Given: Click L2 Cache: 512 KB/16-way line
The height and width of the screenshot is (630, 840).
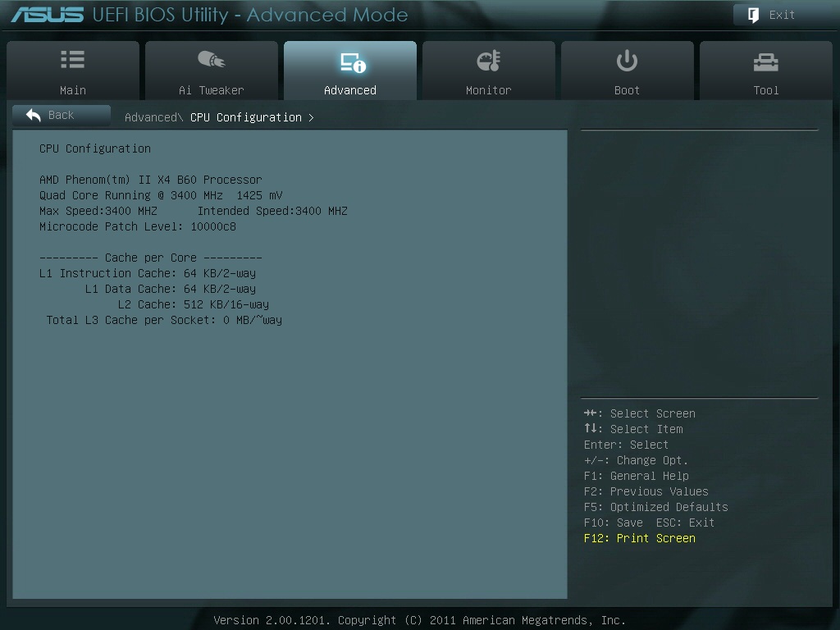Looking at the screenshot, I should (x=194, y=304).
